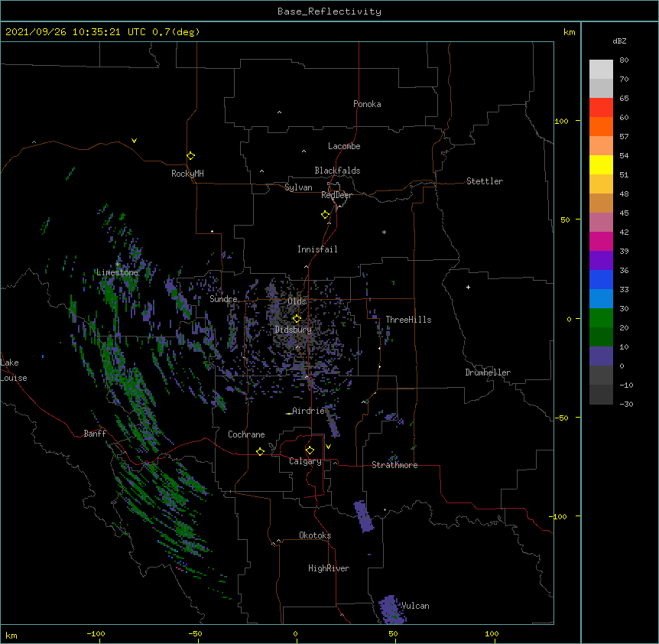Pick the green swatch between 30 and 20 dBZ
The height and width of the screenshot is (644, 659).
pyautogui.click(x=601, y=318)
